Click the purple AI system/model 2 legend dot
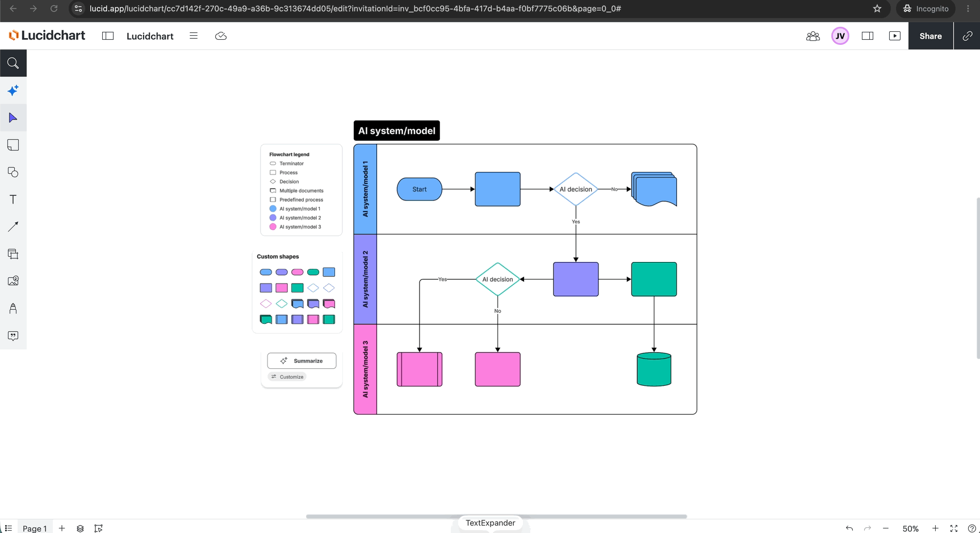 273,218
